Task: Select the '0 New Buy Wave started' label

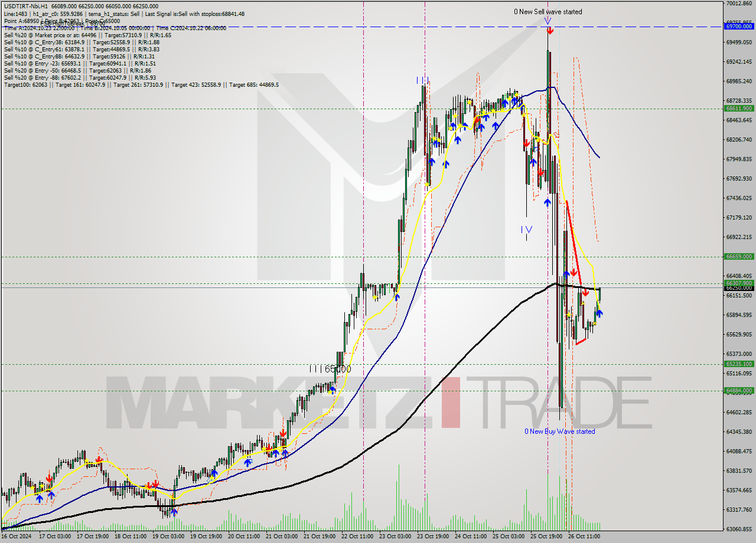Action: coord(560,431)
